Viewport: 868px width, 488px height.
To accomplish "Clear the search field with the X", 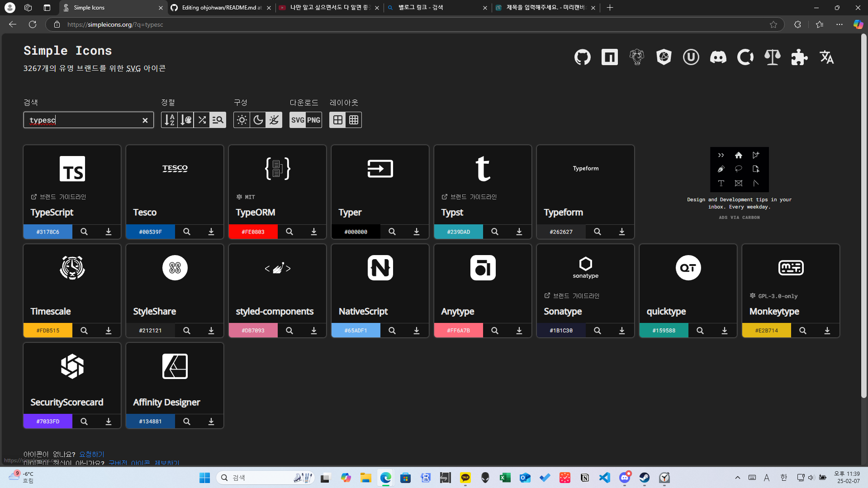I will click(145, 120).
